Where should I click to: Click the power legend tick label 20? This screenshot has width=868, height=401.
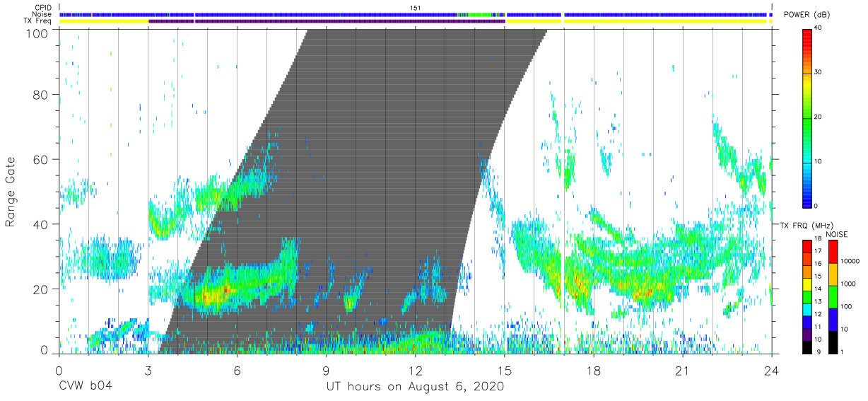pyautogui.click(x=819, y=117)
